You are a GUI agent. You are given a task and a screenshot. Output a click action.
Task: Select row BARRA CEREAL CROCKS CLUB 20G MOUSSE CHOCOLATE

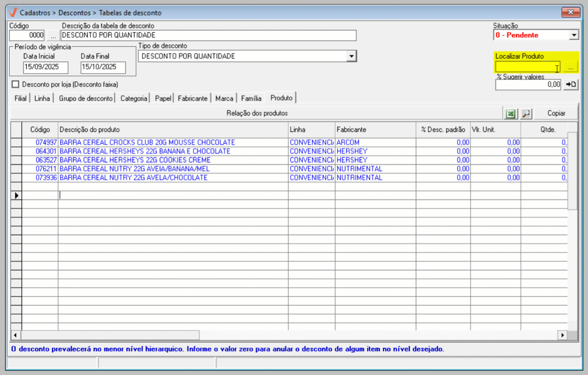(289, 142)
